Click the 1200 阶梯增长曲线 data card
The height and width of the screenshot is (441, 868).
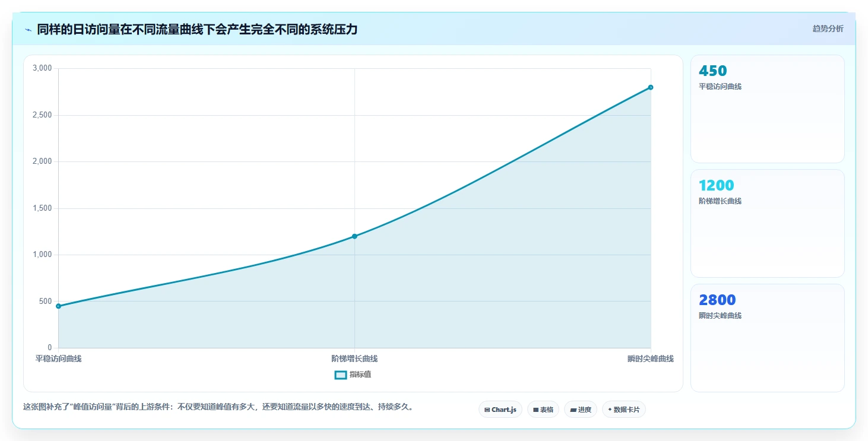(x=767, y=223)
